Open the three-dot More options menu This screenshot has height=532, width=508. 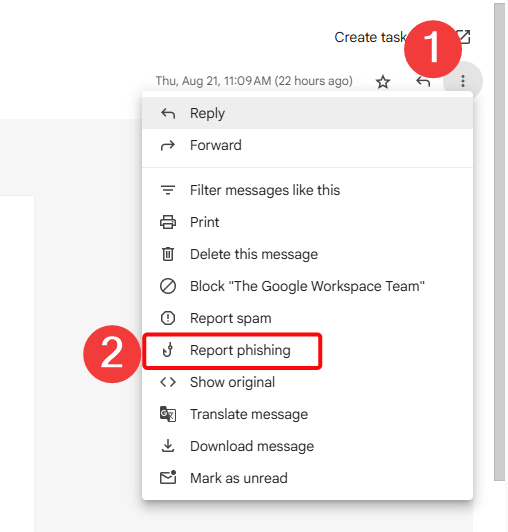point(463,81)
